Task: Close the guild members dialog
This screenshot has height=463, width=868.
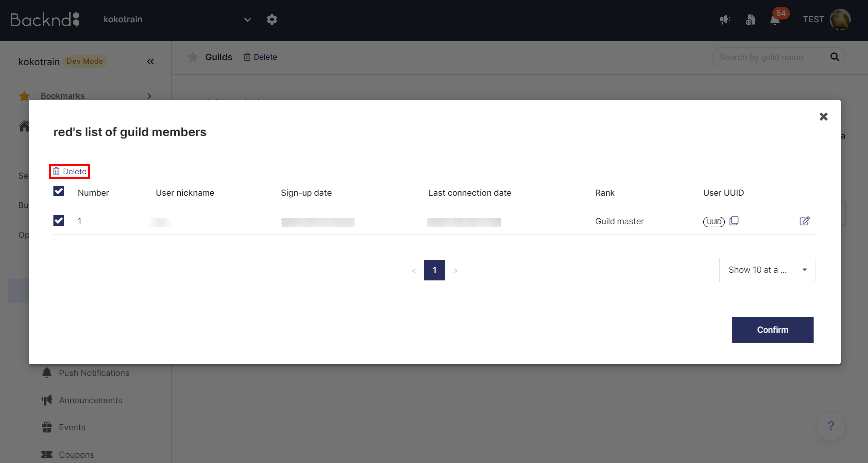Action: pos(824,117)
